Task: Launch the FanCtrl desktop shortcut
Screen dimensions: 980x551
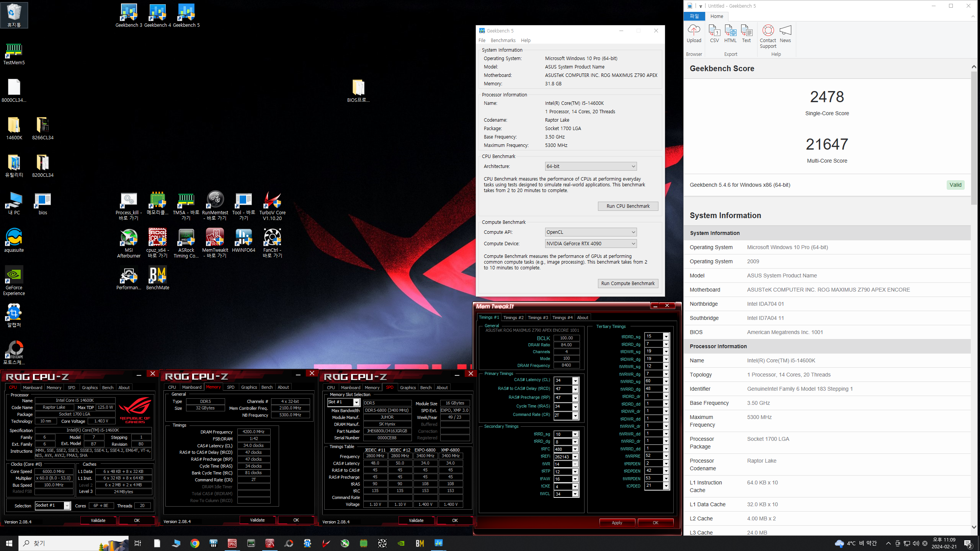Action: coord(272,243)
